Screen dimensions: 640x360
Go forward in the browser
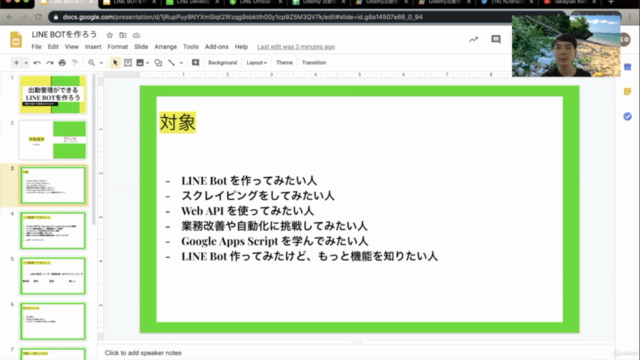(x=24, y=17)
